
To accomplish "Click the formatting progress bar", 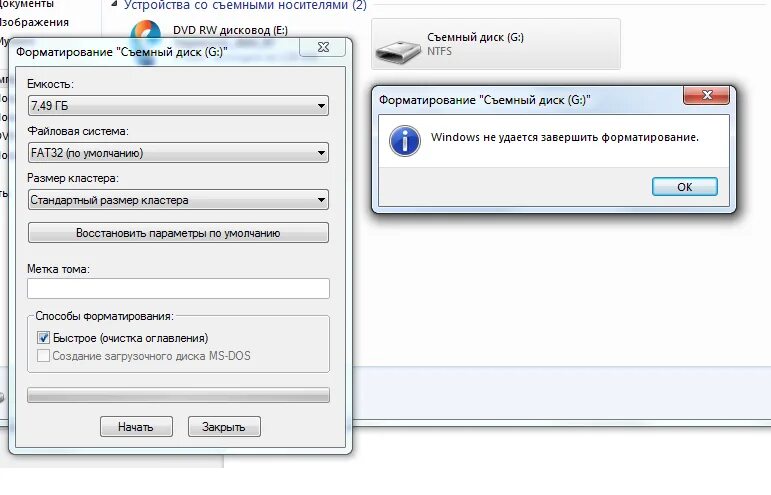I will pos(178,395).
